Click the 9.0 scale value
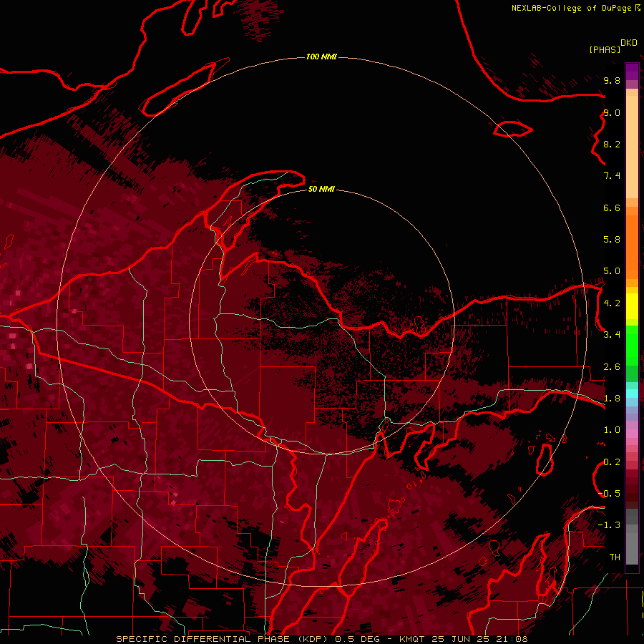Image resolution: width=644 pixels, height=644 pixels. pos(612,112)
